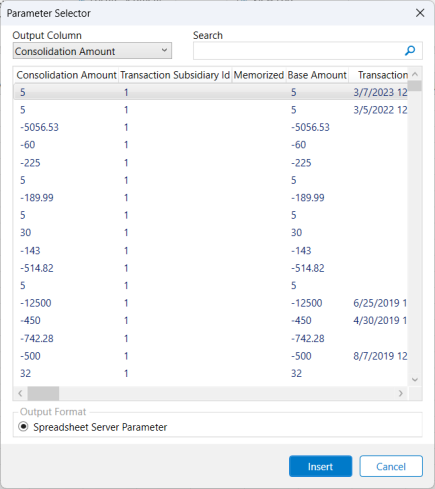
Task: Select the row with amount -12500
Action: [211, 303]
